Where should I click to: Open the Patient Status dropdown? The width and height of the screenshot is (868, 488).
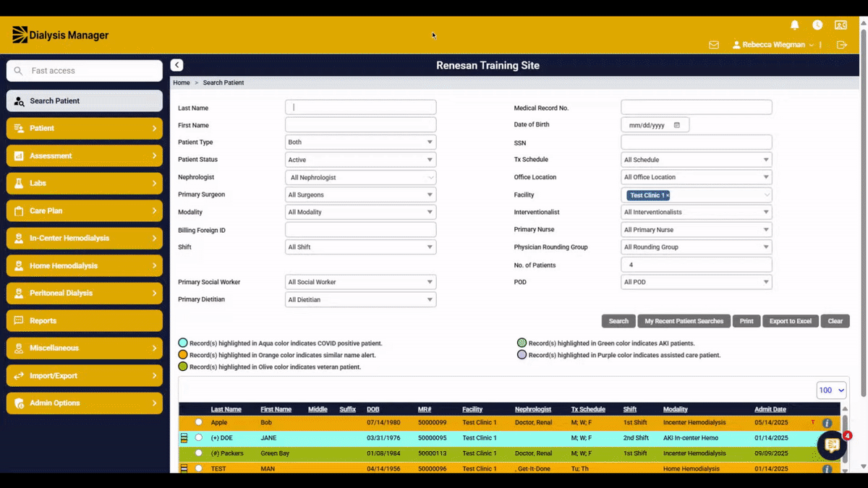click(x=361, y=160)
